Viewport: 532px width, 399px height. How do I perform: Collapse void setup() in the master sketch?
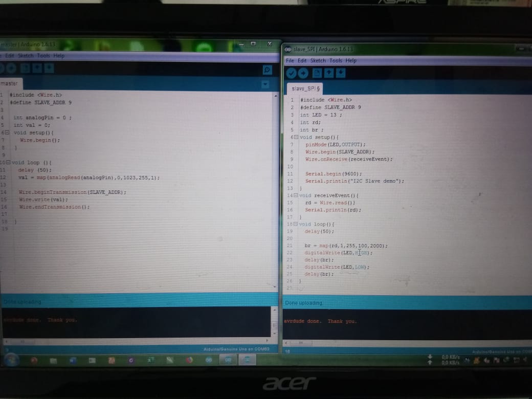coord(7,132)
